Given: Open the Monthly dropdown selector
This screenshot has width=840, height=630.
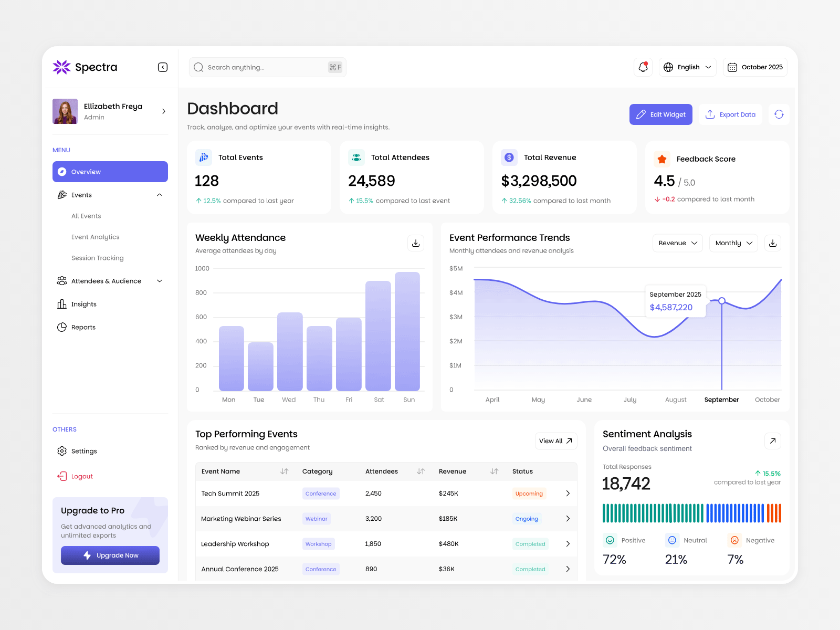Looking at the screenshot, I should (733, 243).
